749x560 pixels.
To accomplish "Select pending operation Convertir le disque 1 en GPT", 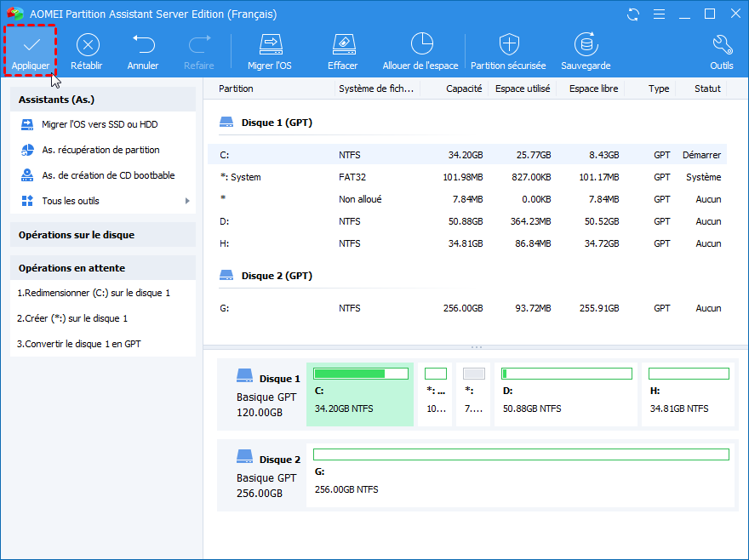I will pyautogui.click(x=79, y=344).
